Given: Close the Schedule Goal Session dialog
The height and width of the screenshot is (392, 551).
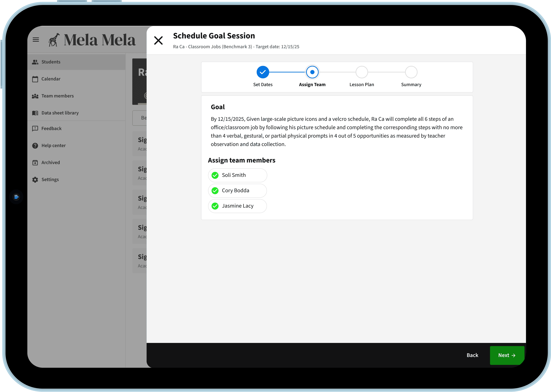Looking at the screenshot, I should click(x=158, y=40).
